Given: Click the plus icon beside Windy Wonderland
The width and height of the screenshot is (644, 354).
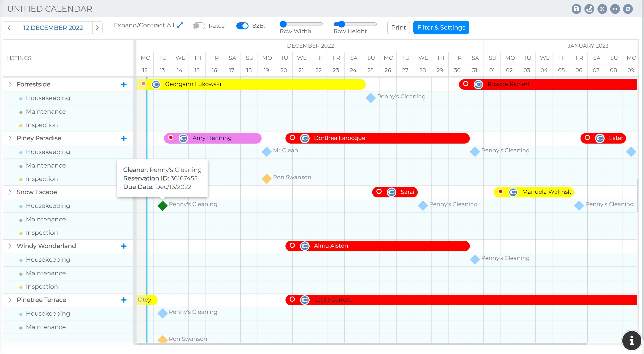Looking at the screenshot, I should [x=124, y=246].
